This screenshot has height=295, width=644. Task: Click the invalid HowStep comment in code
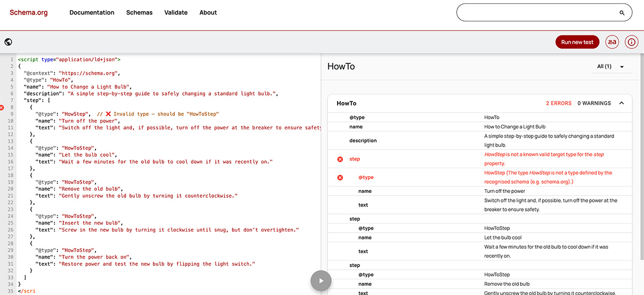point(158,114)
